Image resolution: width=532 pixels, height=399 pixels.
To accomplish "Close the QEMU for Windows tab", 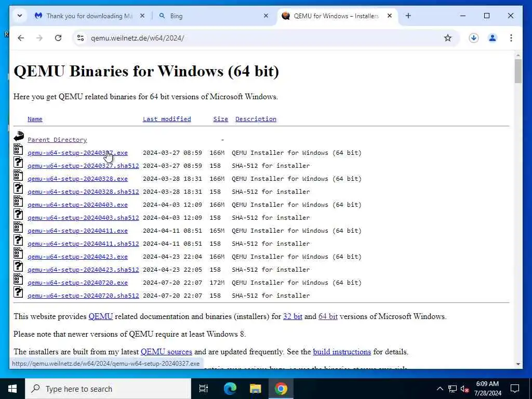I will click(x=390, y=16).
